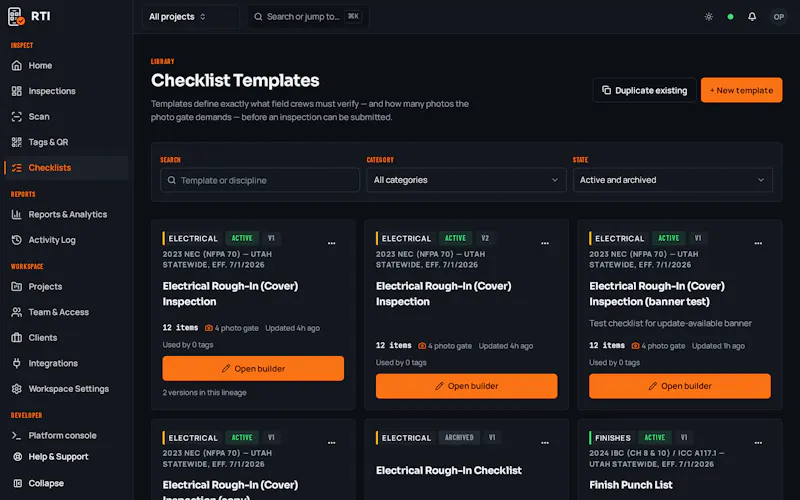Click the RTI logo icon

point(16,16)
